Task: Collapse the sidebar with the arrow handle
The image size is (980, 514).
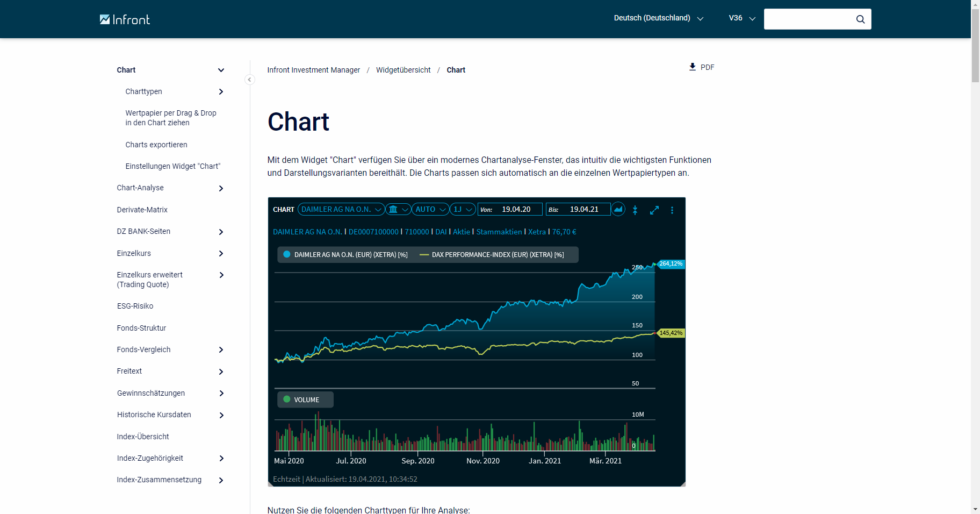Action: (x=249, y=80)
